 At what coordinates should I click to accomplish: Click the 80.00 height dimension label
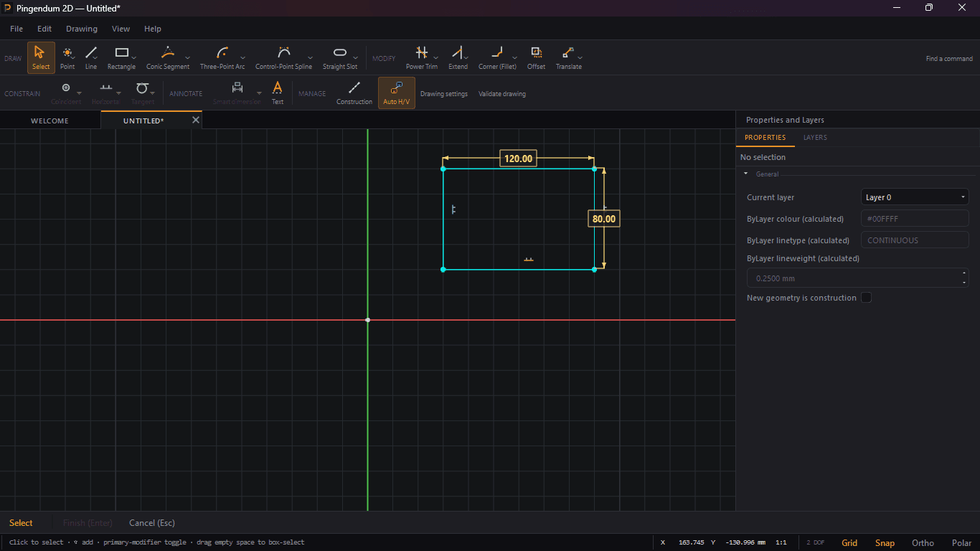pos(604,219)
